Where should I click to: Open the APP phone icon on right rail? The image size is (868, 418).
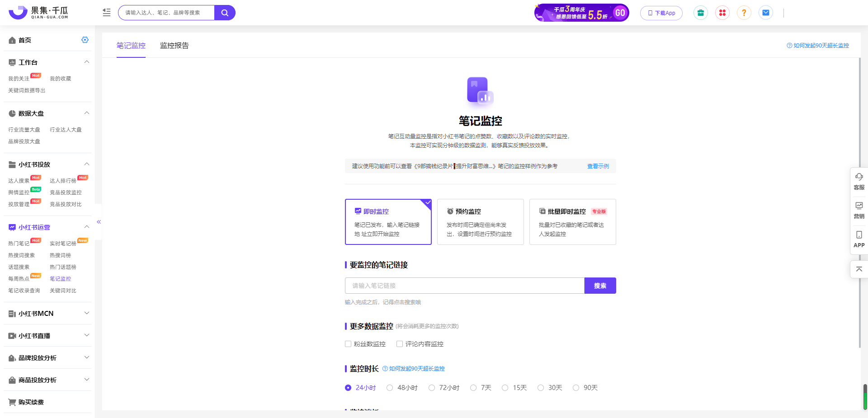(859, 235)
